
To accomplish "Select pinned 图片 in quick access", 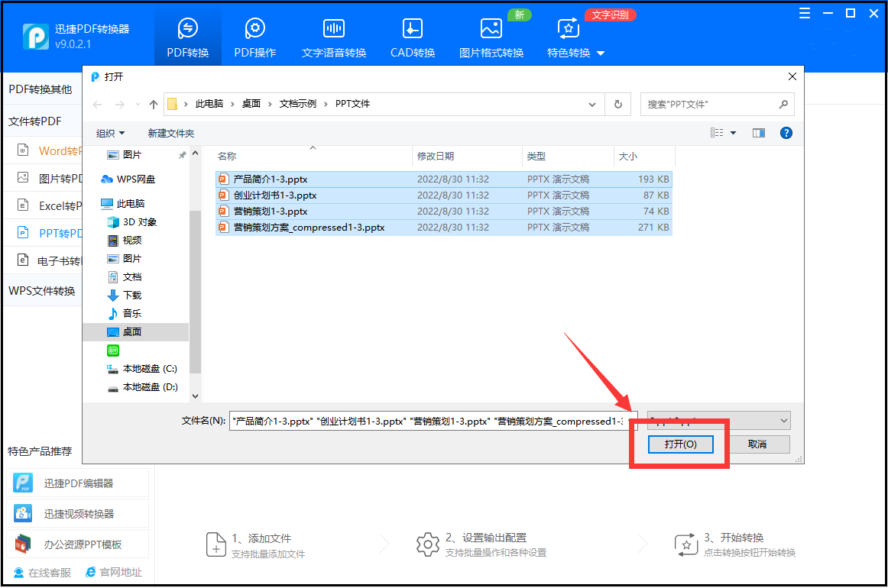I will 132,154.
